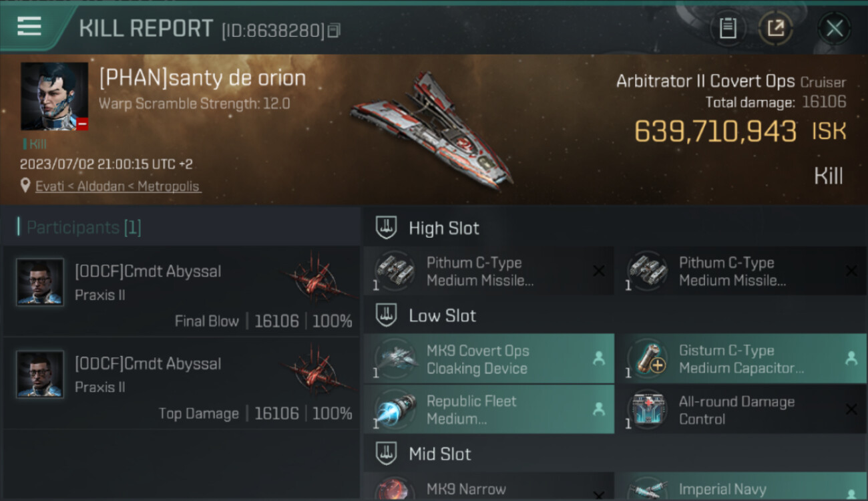Open the clipboard notes icon
The image size is (868, 501).
tap(728, 28)
